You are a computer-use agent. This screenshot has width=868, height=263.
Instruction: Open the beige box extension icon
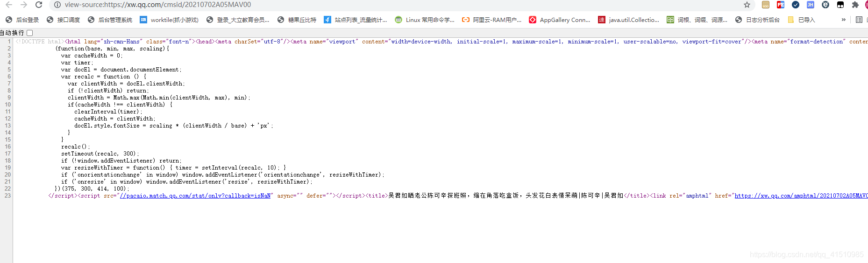pos(765,5)
